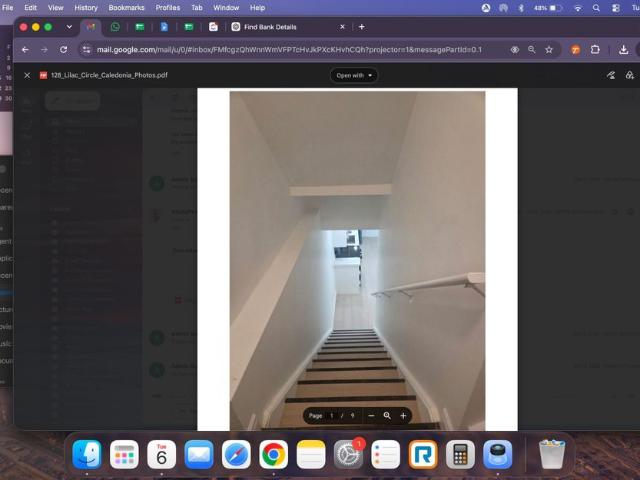Open a new browser tab

(362, 27)
